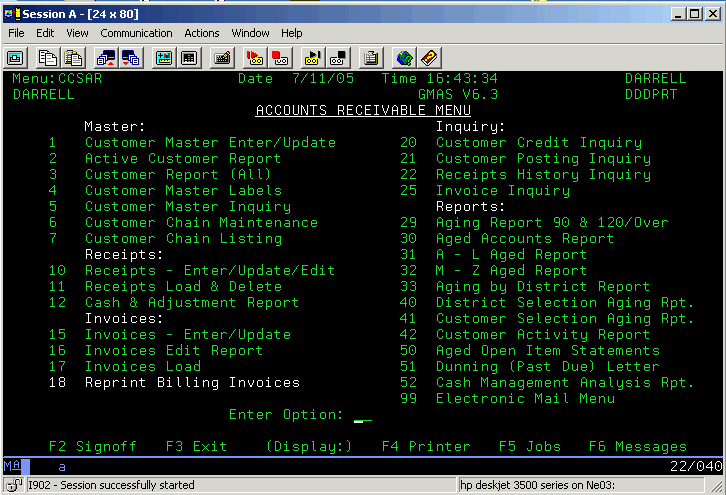Click the red record macro icon

pos(255,58)
